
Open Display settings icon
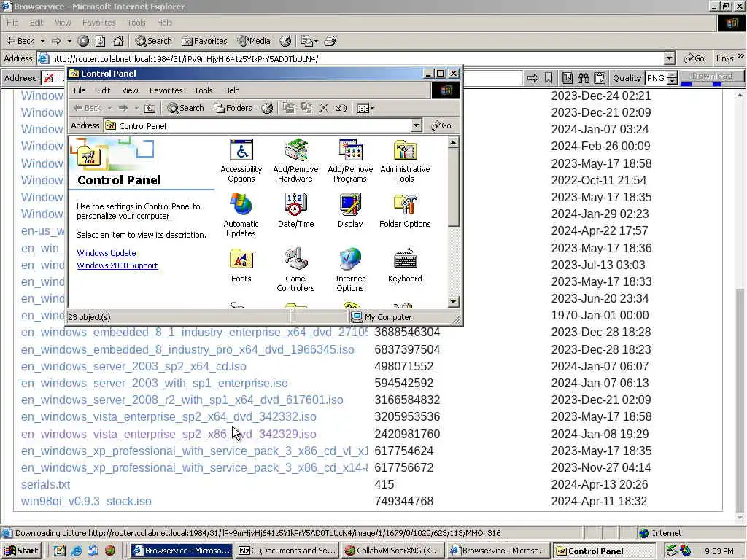(x=350, y=211)
